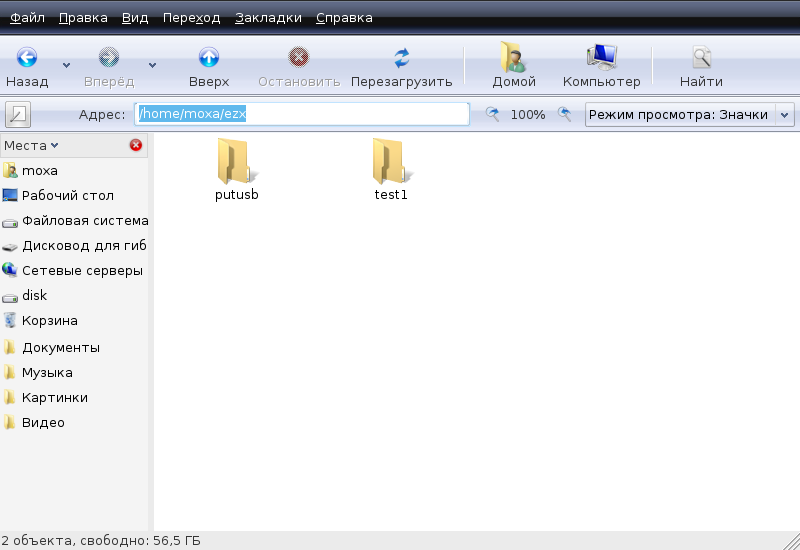Open the Правка menu

83,18
